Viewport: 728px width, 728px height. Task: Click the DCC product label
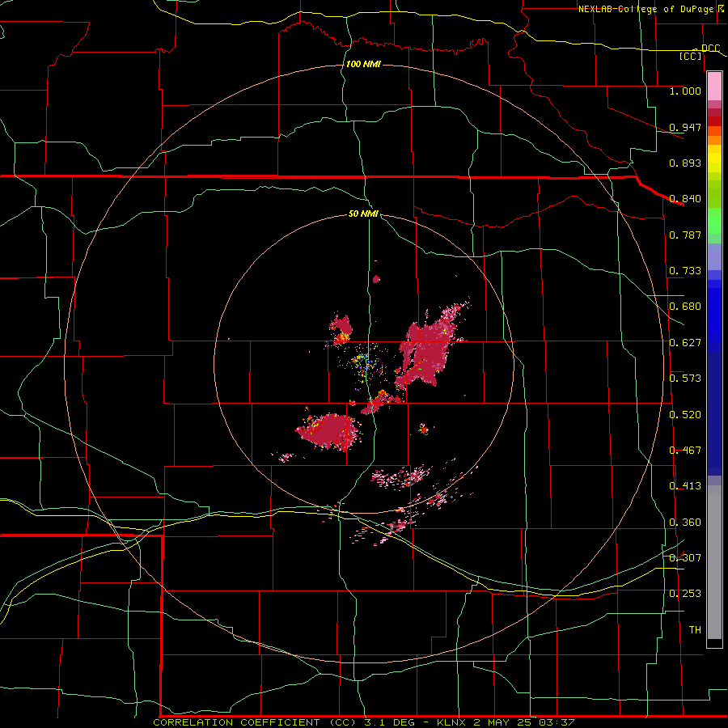[x=710, y=48]
